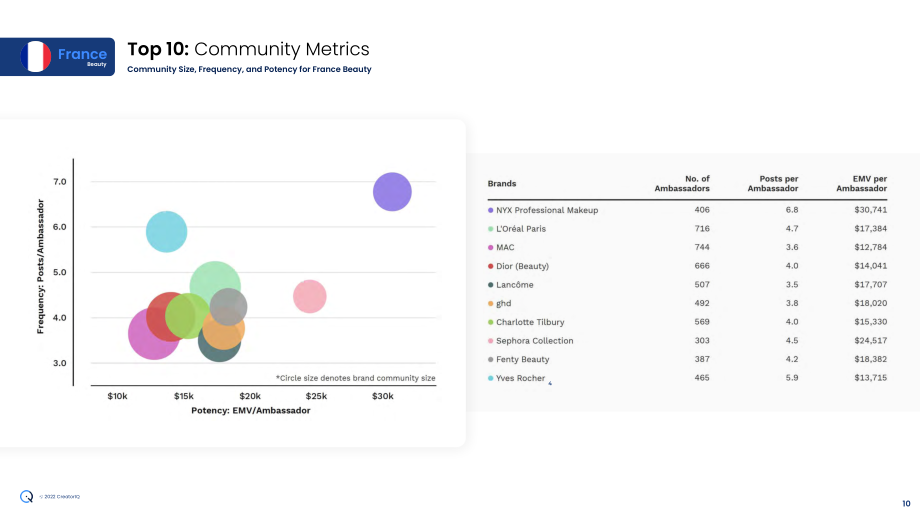Click the pink Sephora Collection bubble

(x=310, y=296)
